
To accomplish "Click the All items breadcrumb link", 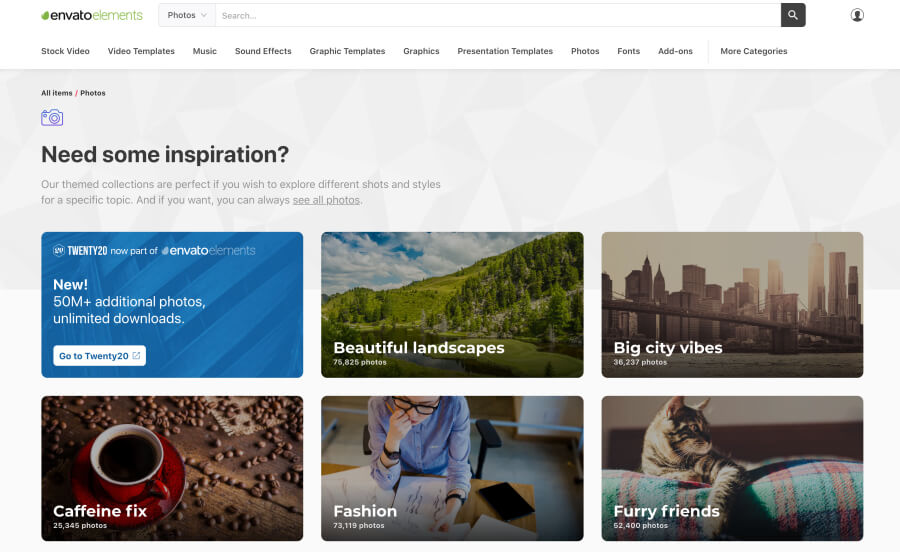I will [57, 93].
